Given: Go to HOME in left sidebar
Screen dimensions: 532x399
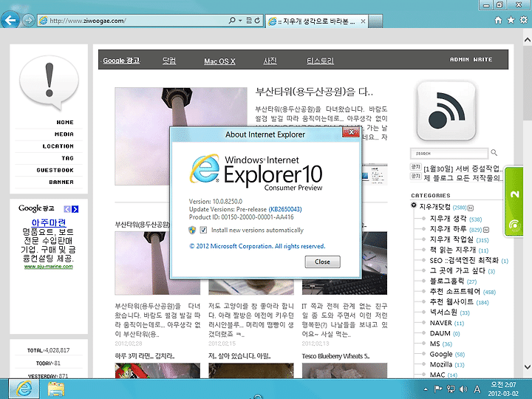Looking at the screenshot, I should (65, 122).
